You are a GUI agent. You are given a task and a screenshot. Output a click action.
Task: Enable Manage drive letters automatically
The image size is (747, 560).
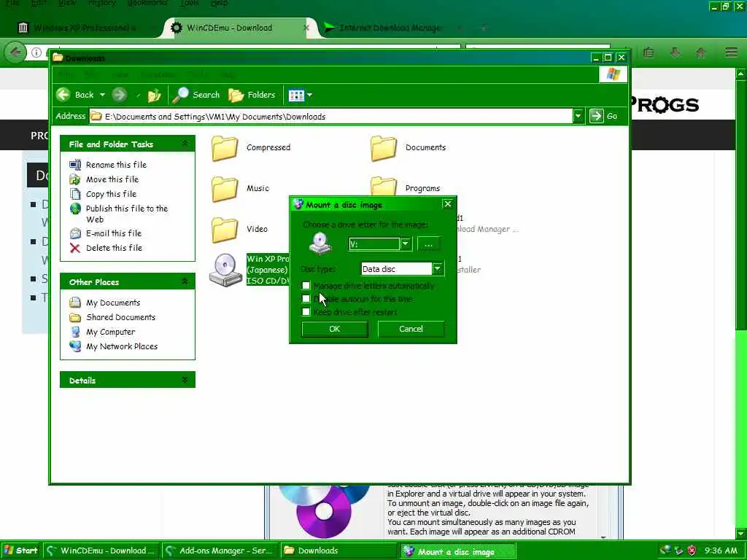(x=306, y=286)
